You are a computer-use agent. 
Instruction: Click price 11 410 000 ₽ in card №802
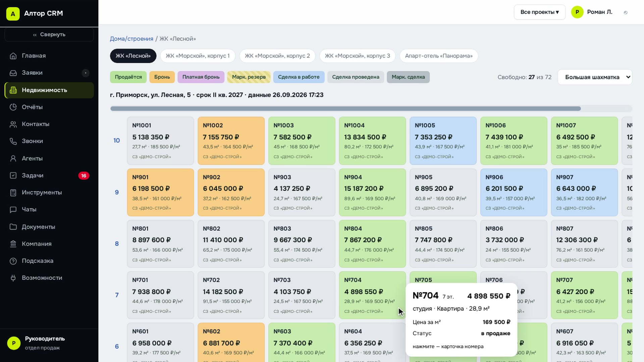point(223,240)
